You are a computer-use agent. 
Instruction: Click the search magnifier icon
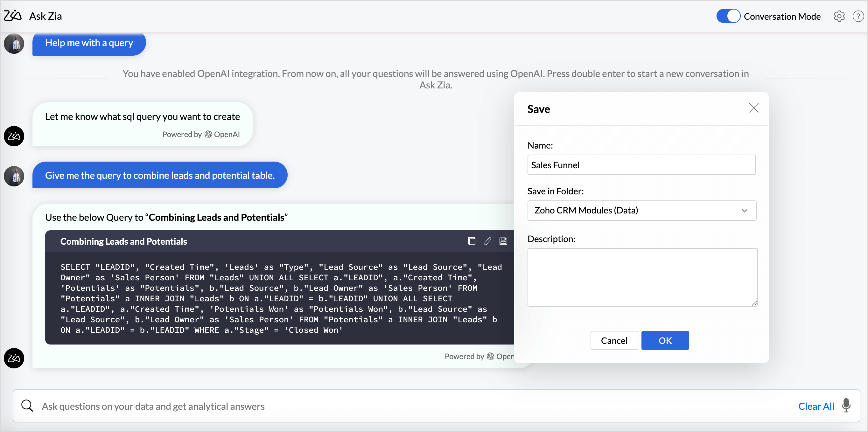tap(27, 406)
